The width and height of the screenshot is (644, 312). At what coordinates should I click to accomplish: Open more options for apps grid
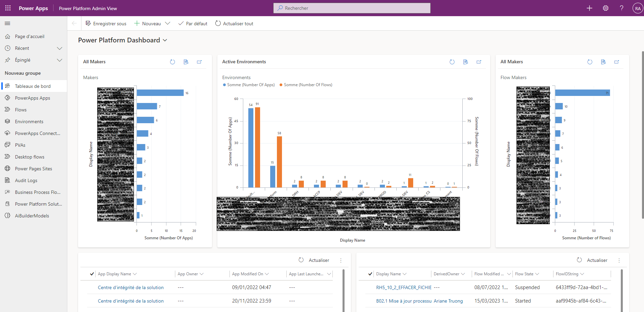tap(341, 261)
